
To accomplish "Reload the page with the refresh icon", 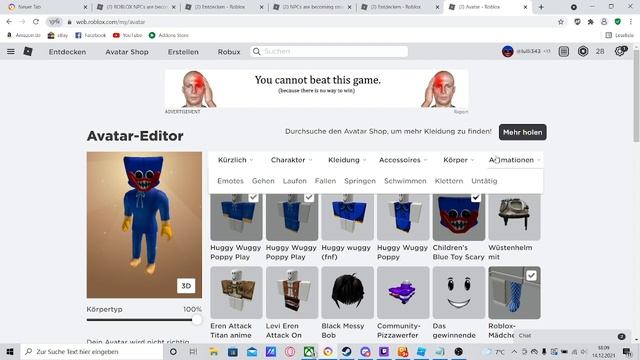I will [36, 22].
